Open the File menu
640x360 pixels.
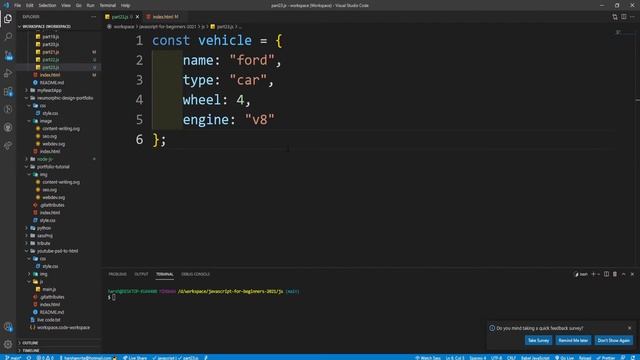[18, 5]
